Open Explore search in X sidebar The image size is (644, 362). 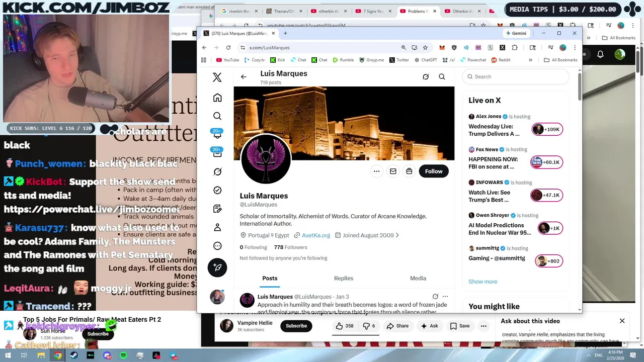click(x=217, y=116)
